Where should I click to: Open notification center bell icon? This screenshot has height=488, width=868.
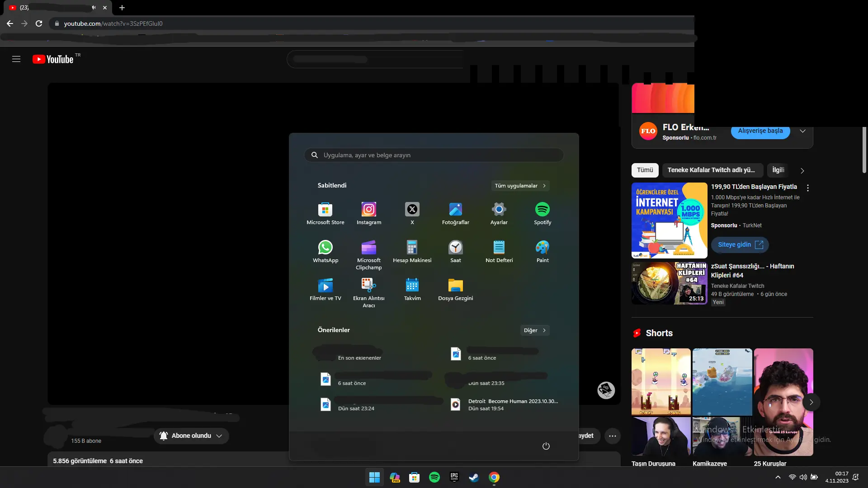pos(855,477)
